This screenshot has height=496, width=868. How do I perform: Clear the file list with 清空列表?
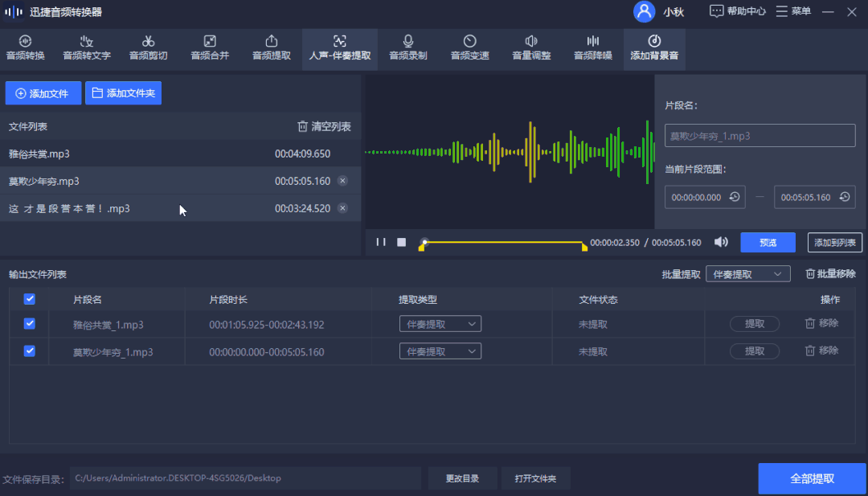pos(325,127)
